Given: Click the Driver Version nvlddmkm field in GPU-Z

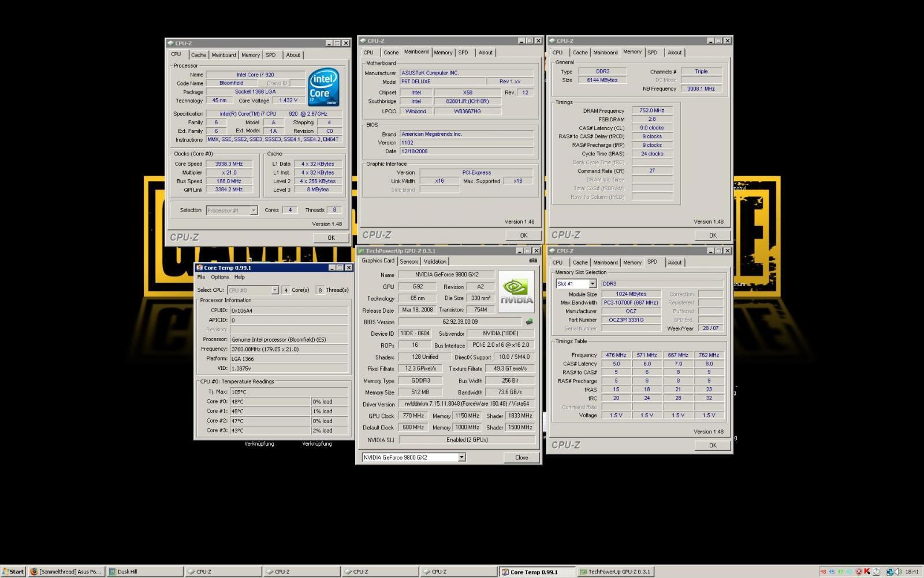Looking at the screenshot, I should tap(467, 404).
